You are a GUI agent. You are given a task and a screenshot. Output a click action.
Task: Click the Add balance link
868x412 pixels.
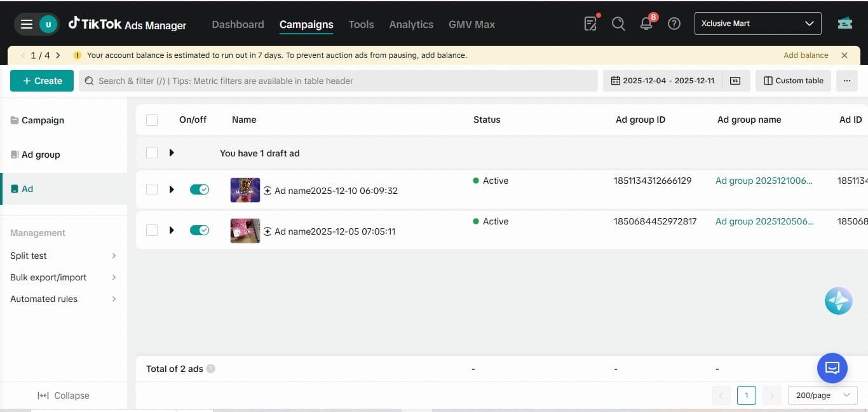(806, 55)
